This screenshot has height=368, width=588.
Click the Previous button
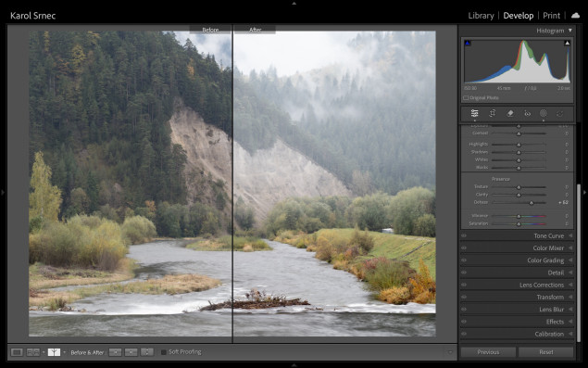[488, 352]
